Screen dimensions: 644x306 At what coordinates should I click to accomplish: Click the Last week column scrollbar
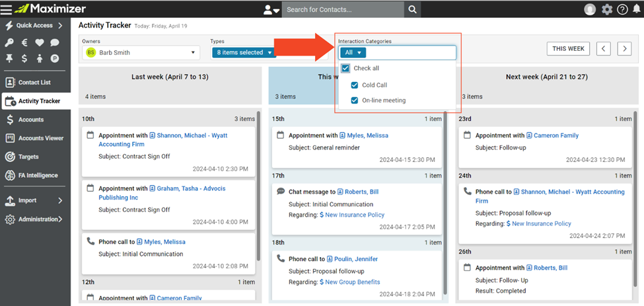258,185
